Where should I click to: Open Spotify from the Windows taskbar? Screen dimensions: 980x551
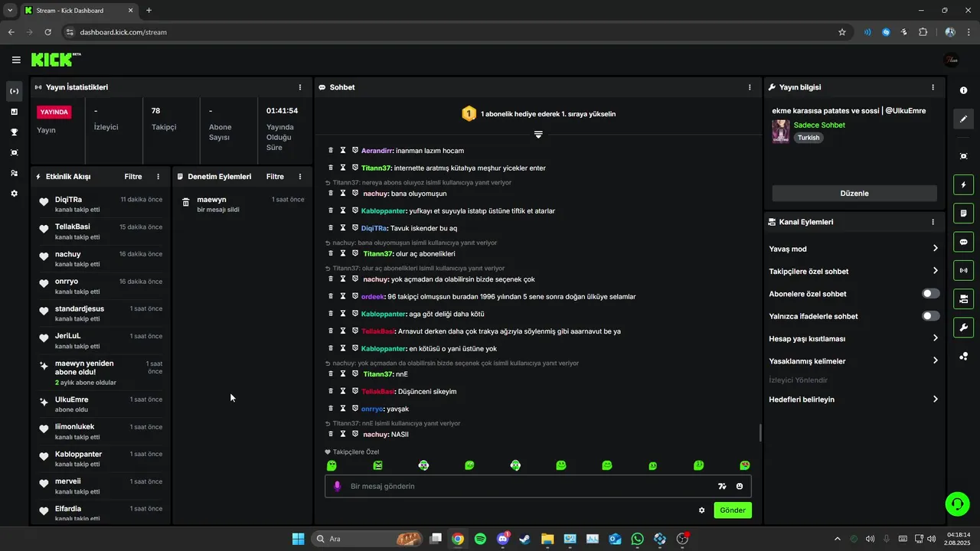(480, 539)
